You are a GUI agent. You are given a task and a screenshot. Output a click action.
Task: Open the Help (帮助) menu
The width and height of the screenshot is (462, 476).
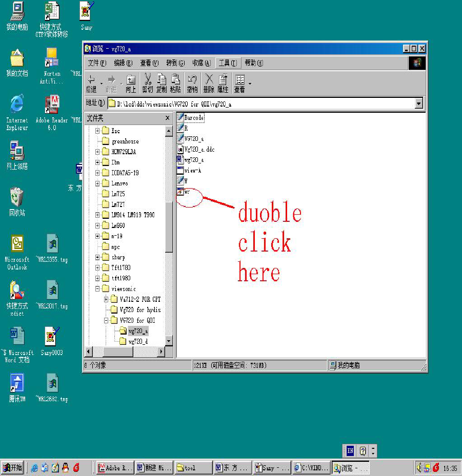pyautogui.click(x=254, y=63)
